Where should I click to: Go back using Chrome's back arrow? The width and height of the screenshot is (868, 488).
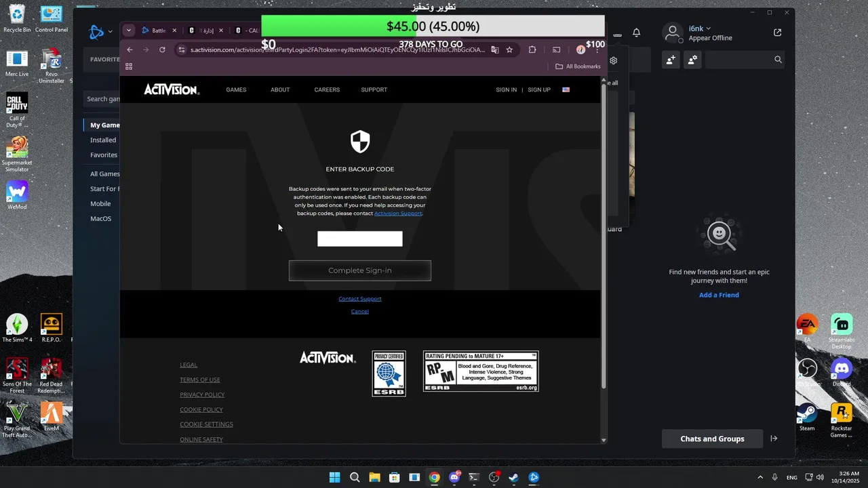coord(130,49)
